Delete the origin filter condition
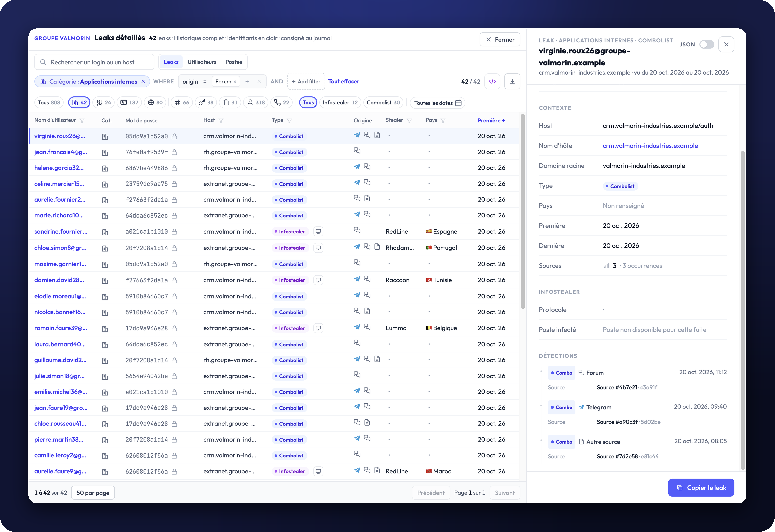Image resolution: width=775 pixels, height=532 pixels. pyautogui.click(x=259, y=82)
